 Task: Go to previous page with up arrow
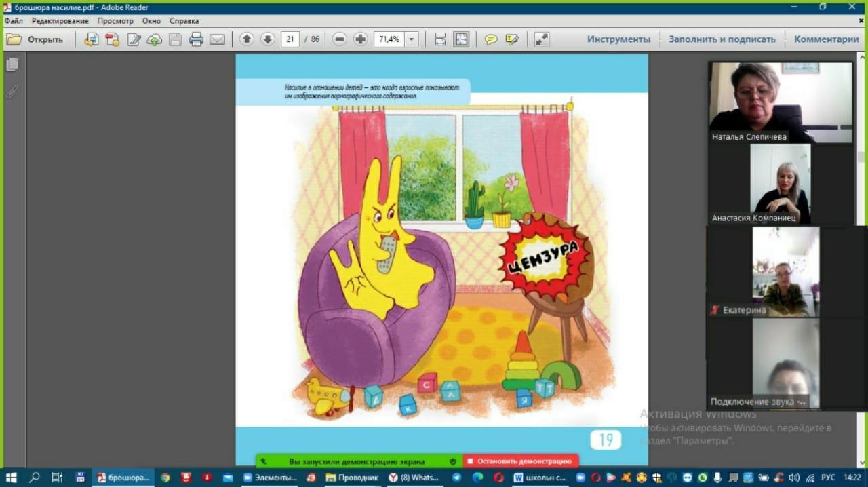pyautogui.click(x=247, y=39)
